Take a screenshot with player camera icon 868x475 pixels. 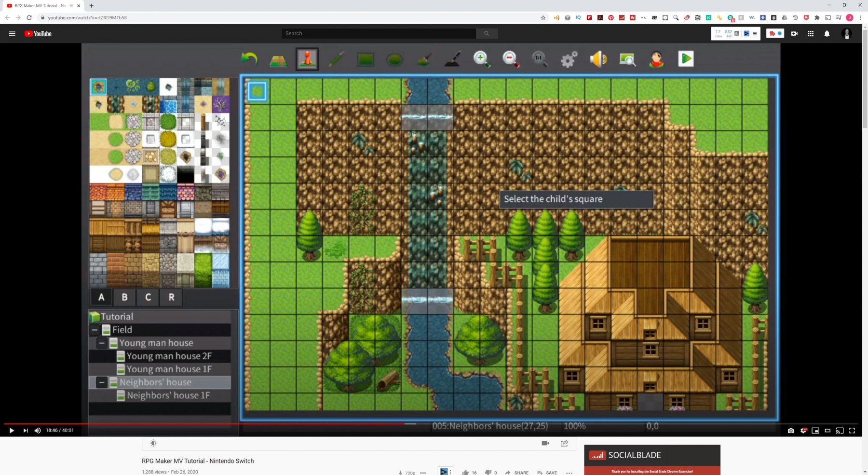[x=791, y=431]
